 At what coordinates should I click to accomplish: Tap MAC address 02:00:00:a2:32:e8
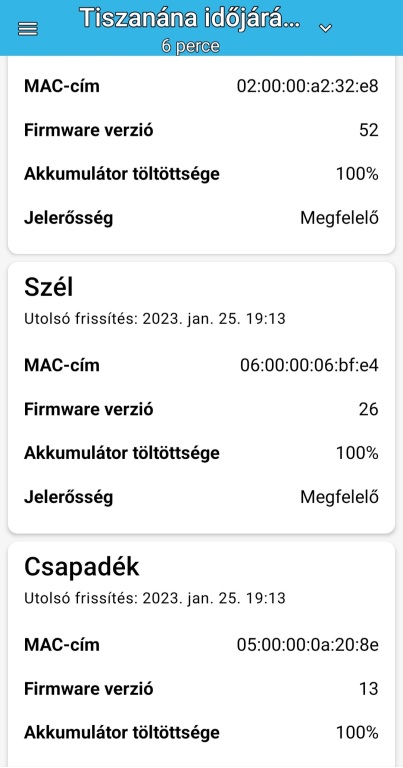click(308, 86)
